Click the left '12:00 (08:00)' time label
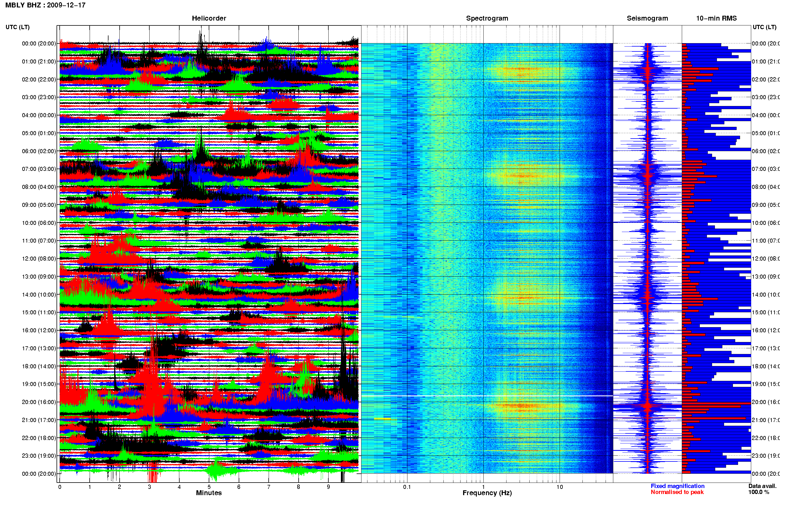812x508 pixels. coord(39,258)
